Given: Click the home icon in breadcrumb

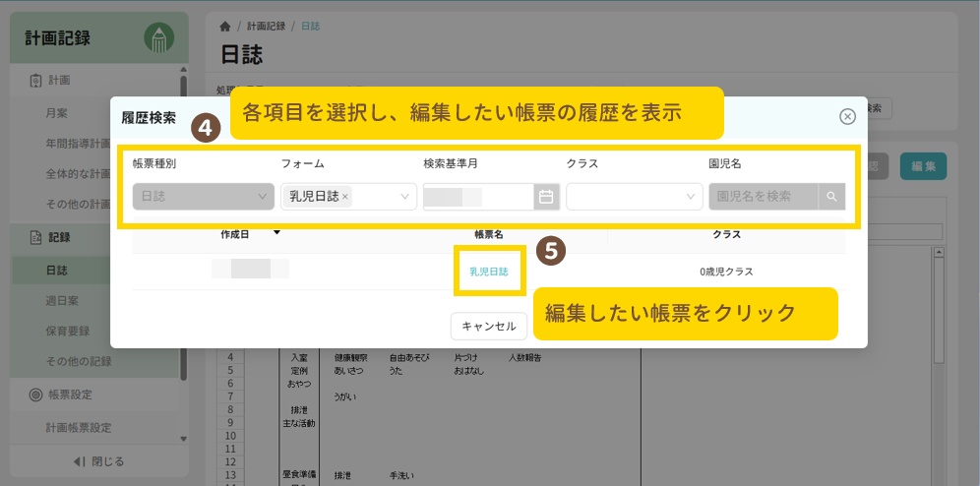Looking at the screenshot, I should coord(224,27).
